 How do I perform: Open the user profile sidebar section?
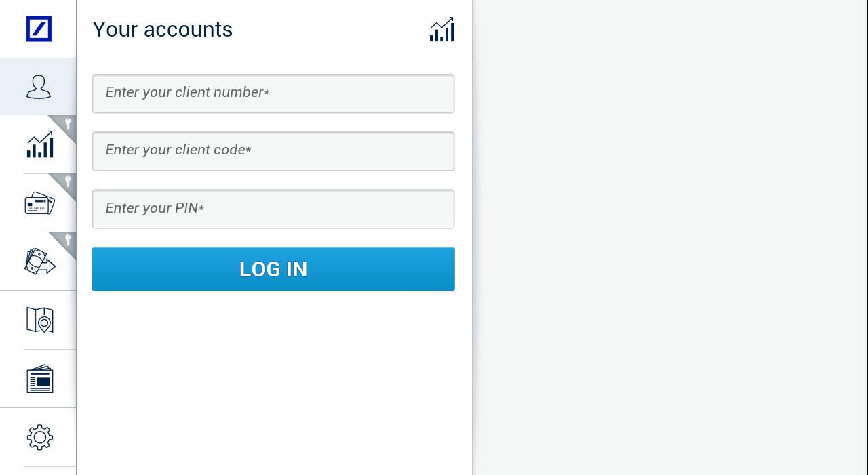pos(39,87)
